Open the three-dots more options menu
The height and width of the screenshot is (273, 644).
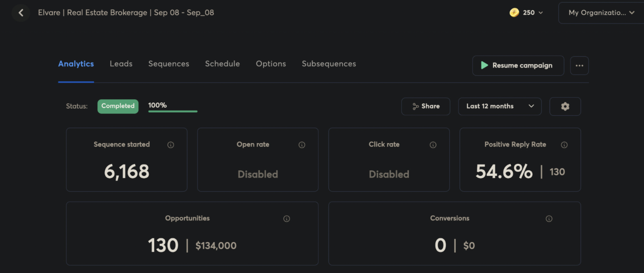(579, 66)
